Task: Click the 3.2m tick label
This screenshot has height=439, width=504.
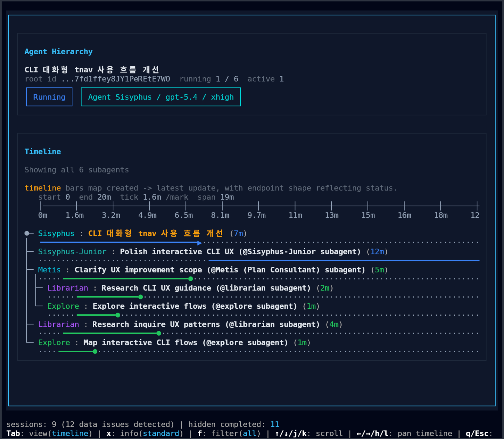Action: click(111, 215)
